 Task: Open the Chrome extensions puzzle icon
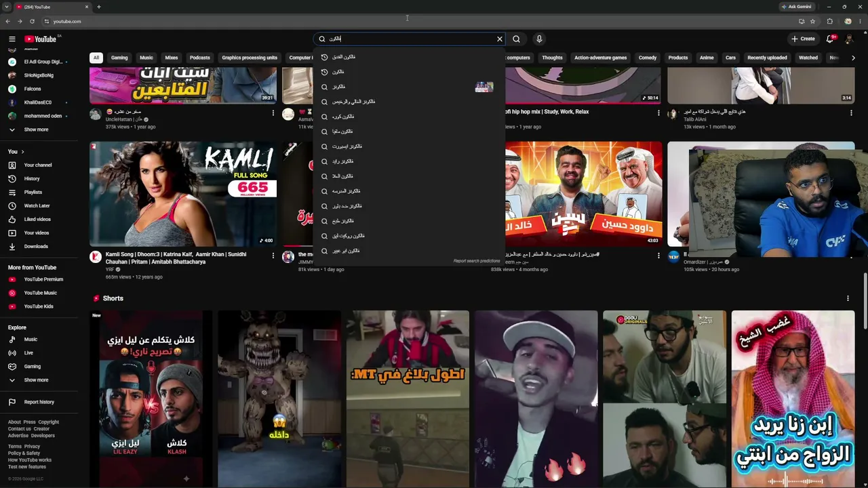click(829, 21)
